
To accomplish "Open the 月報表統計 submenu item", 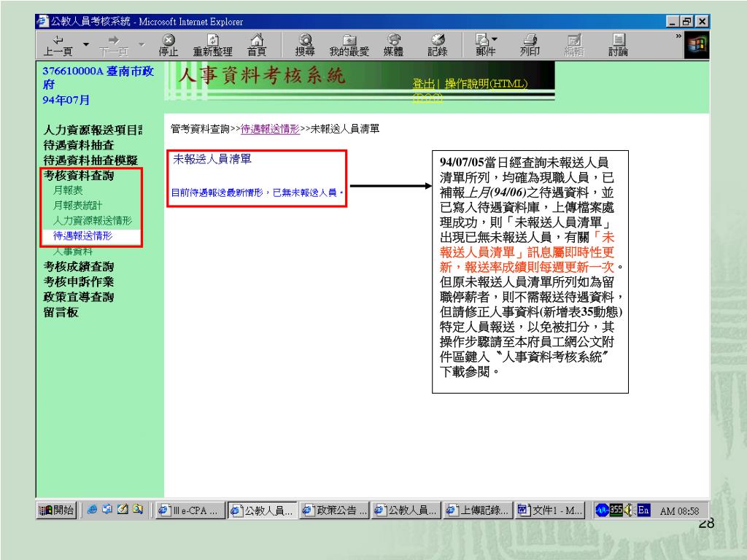I will (x=77, y=206).
